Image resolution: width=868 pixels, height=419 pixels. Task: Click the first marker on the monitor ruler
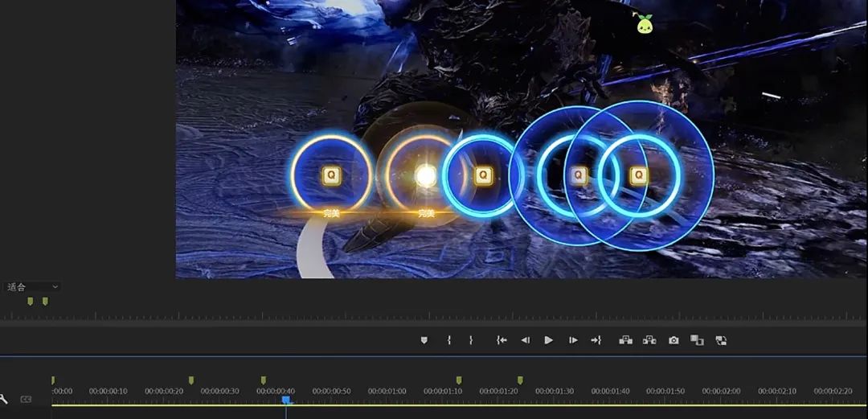tap(31, 301)
